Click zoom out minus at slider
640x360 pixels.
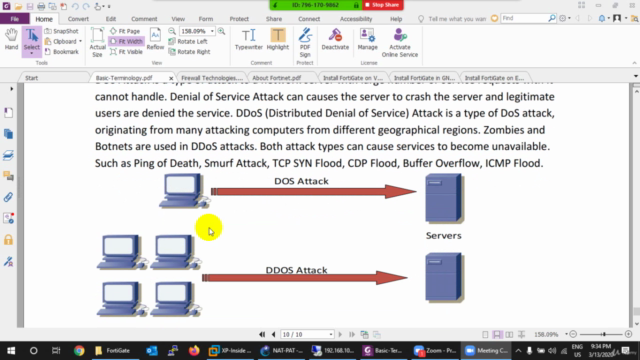click(x=573, y=334)
